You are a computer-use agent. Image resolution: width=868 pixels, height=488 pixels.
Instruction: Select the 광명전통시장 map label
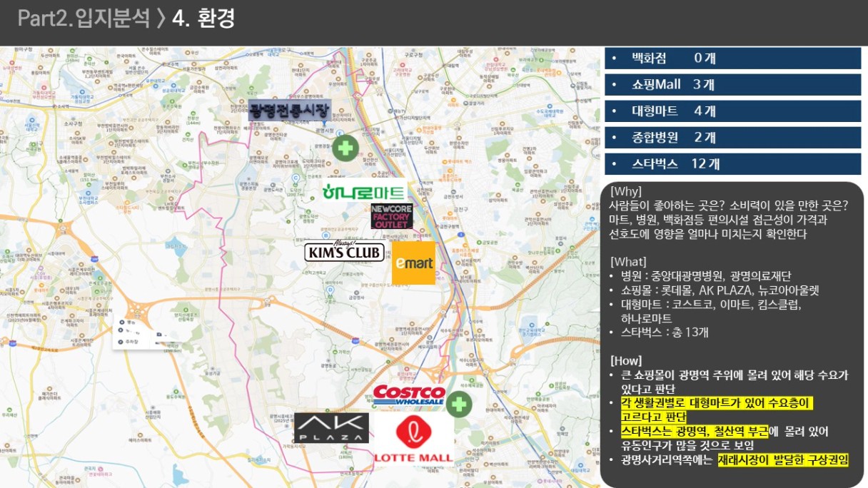tap(290, 111)
